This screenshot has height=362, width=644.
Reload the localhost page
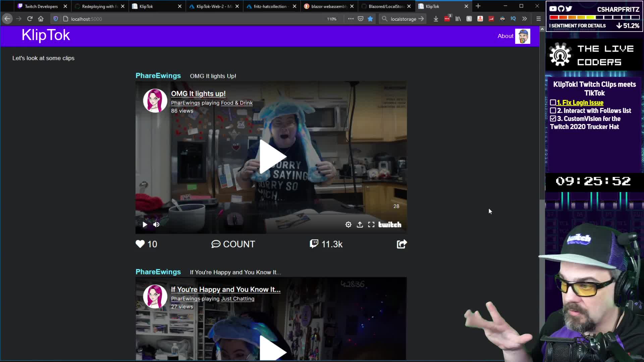click(x=30, y=19)
